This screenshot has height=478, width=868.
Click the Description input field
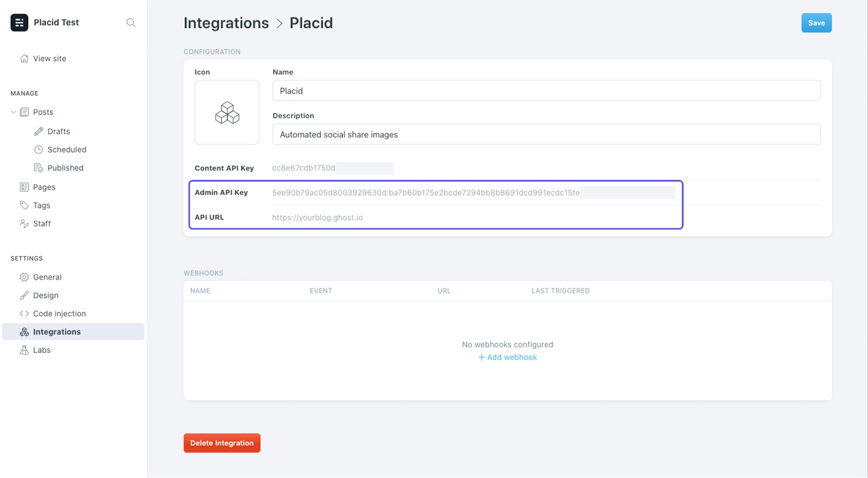pos(546,134)
